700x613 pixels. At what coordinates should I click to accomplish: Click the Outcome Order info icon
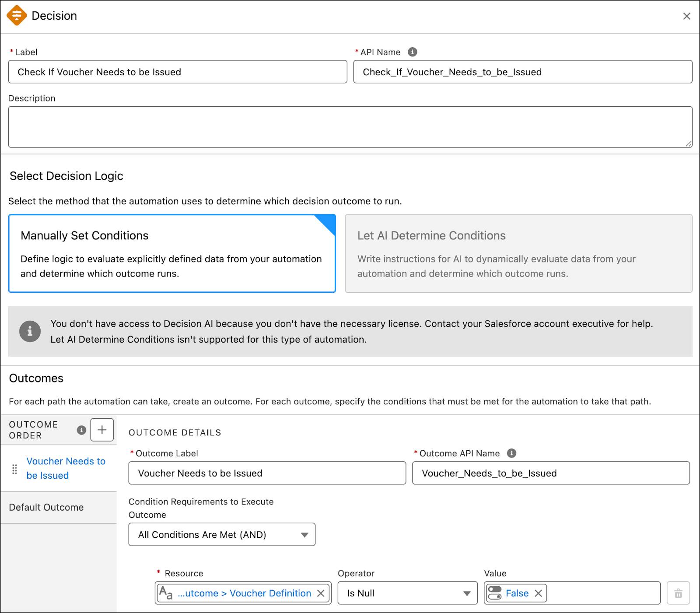(81, 430)
